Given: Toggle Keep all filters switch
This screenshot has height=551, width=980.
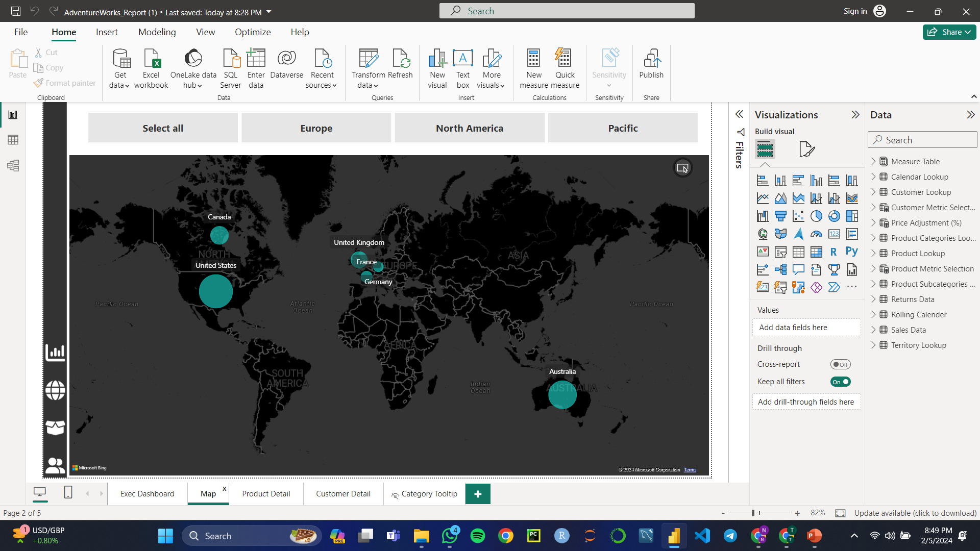Looking at the screenshot, I should pyautogui.click(x=840, y=382).
